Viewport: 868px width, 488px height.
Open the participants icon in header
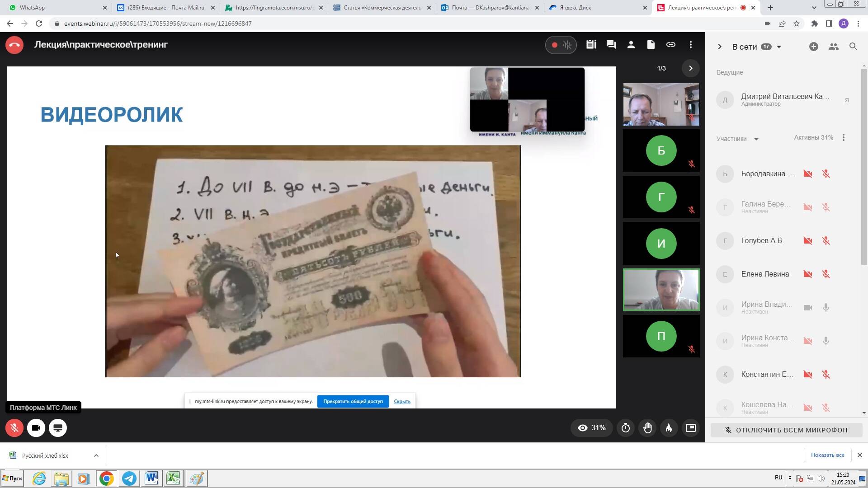tap(631, 45)
